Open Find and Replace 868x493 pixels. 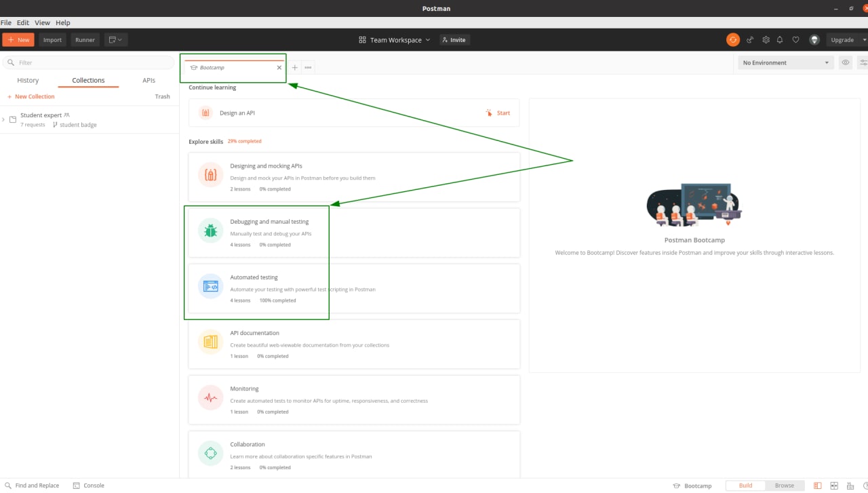(x=32, y=486)
